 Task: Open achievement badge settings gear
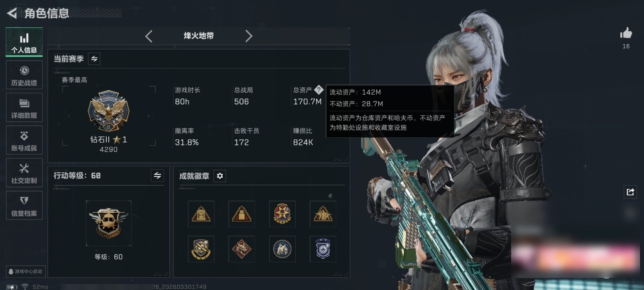click(220, 176)
